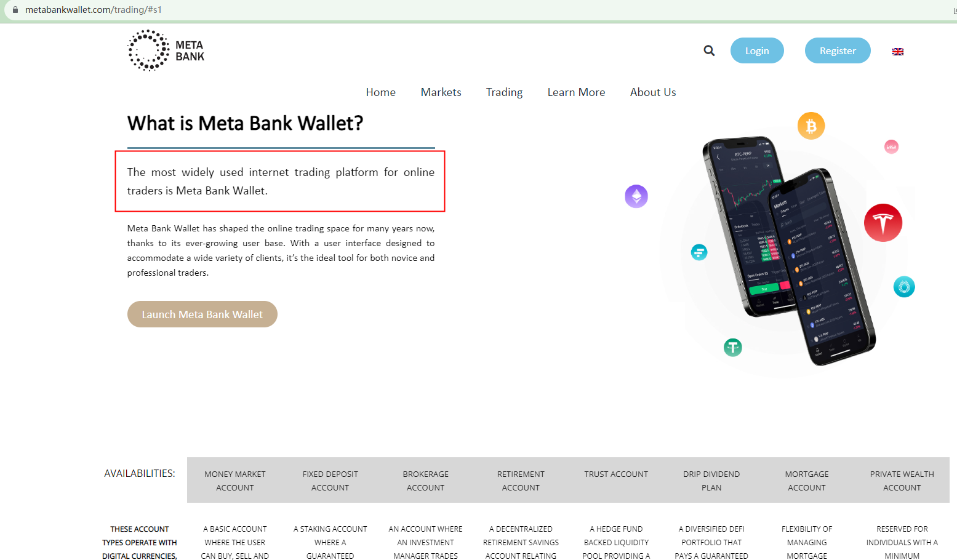Click the URL address bar field
This screenshot has width=957, height=560.
[480, 10]
